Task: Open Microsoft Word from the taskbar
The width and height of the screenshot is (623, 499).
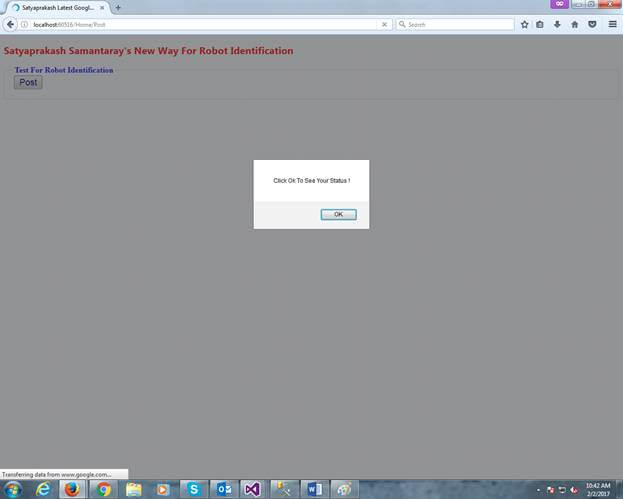Action: pyautogui.click(x=315, y=489)
